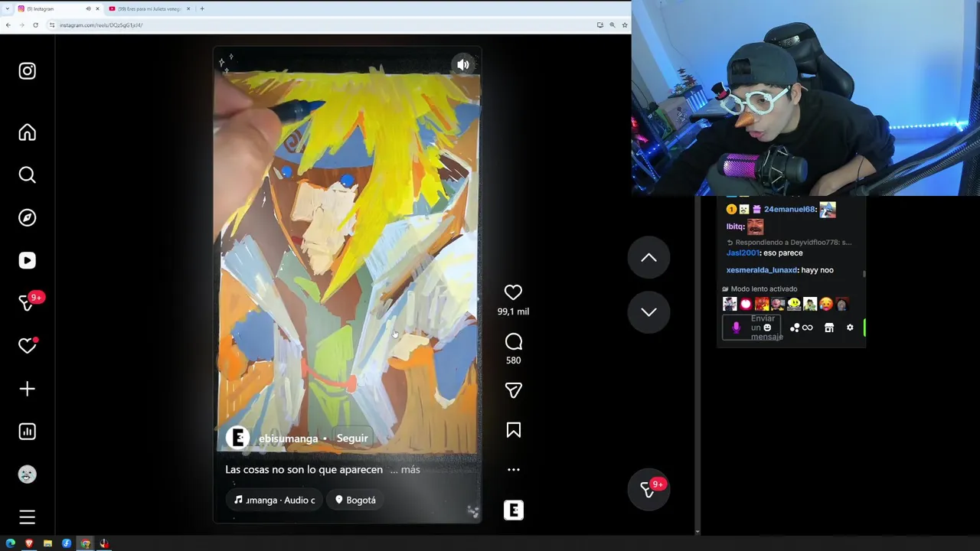The height and width of the screenshot is (551, 980).
Task: Create a new post with the plus icon
Action: 27,390
